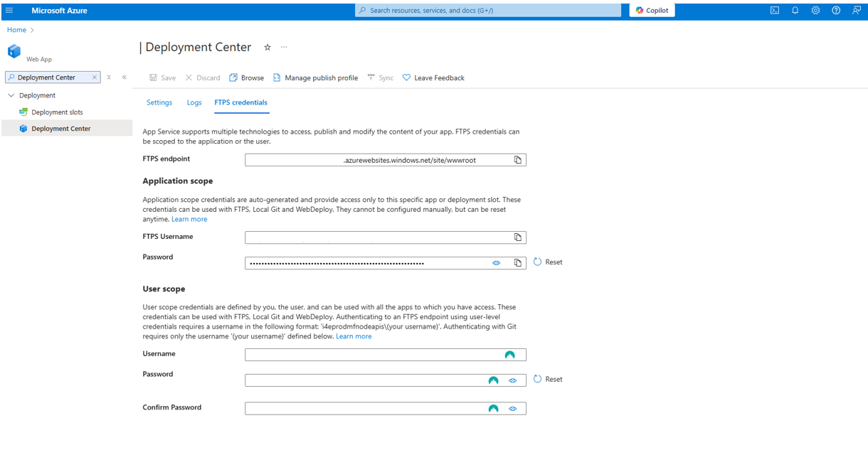Clear the Deployment Center menu search
Image resolution: width=868 pixels, height=455 pixels.
point(95,77)
